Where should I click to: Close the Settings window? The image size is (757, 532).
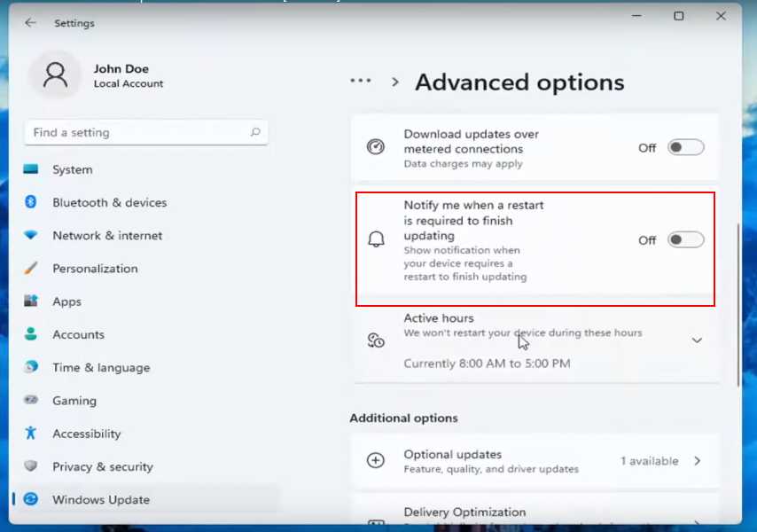tap(721, 16)
